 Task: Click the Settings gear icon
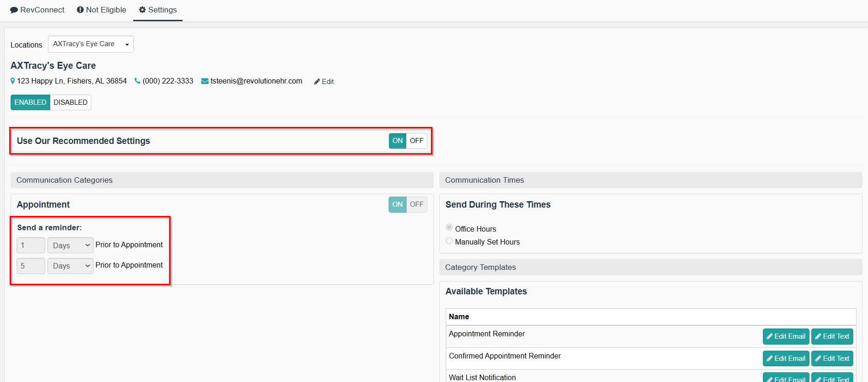coord(142,10)
